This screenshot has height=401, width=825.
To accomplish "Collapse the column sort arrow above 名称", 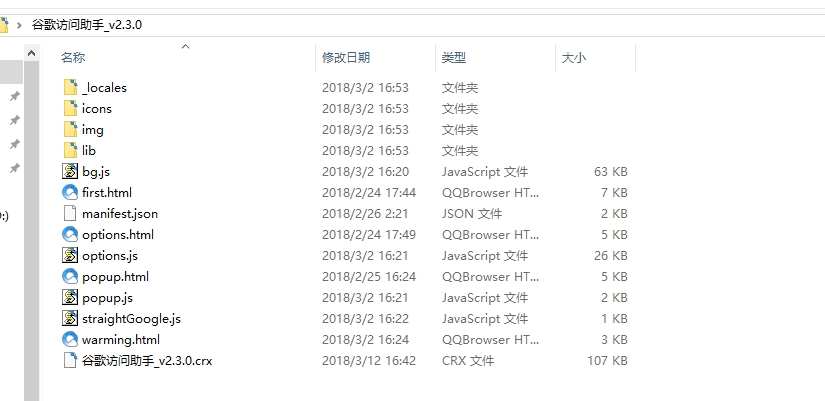I will coord(185,46).
